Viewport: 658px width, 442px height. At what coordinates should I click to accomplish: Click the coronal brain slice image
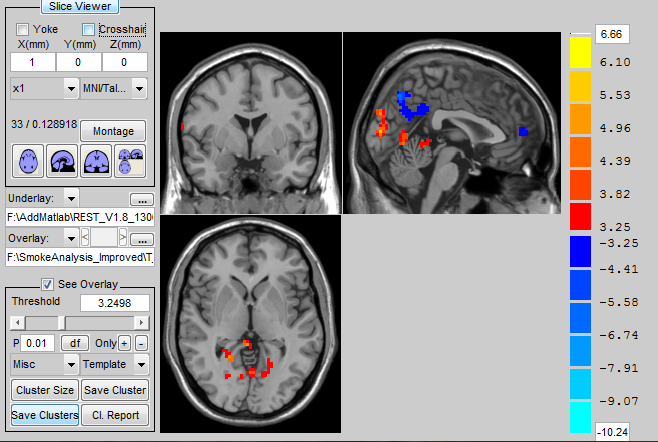coord(251,123)
